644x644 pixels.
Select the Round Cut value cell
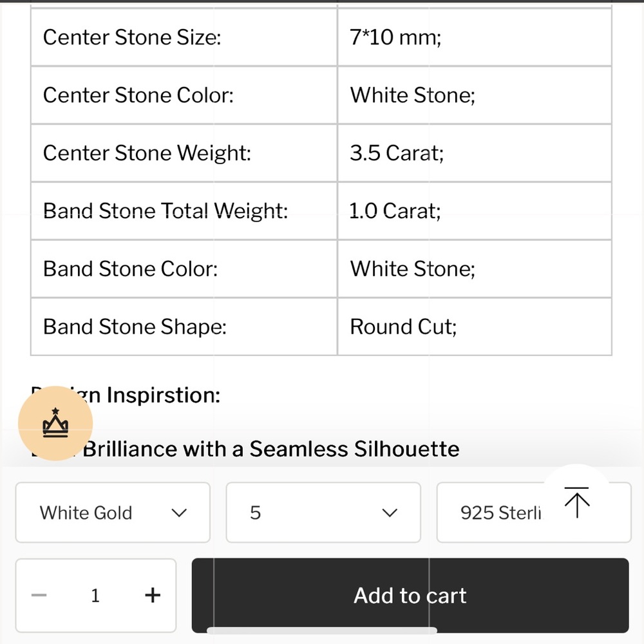tap(475, 327)
